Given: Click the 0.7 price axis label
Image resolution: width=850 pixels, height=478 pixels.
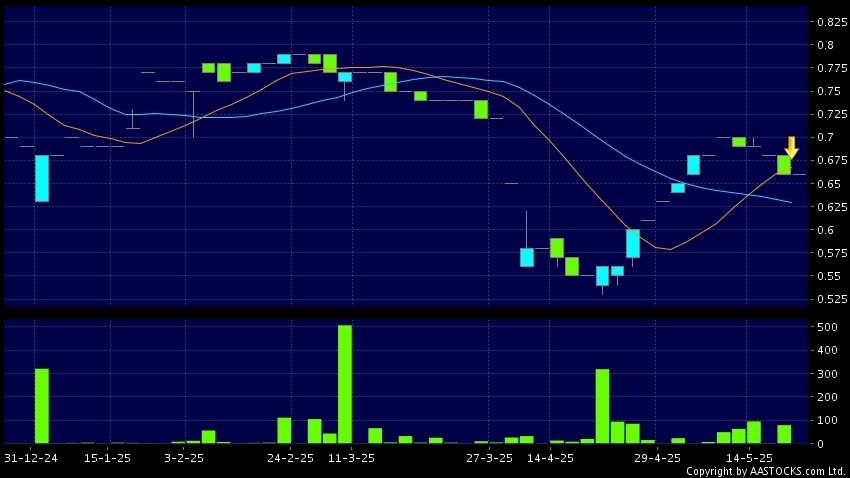Looking at the screenshot, I should pyautogui.click(x=826, y=138).
